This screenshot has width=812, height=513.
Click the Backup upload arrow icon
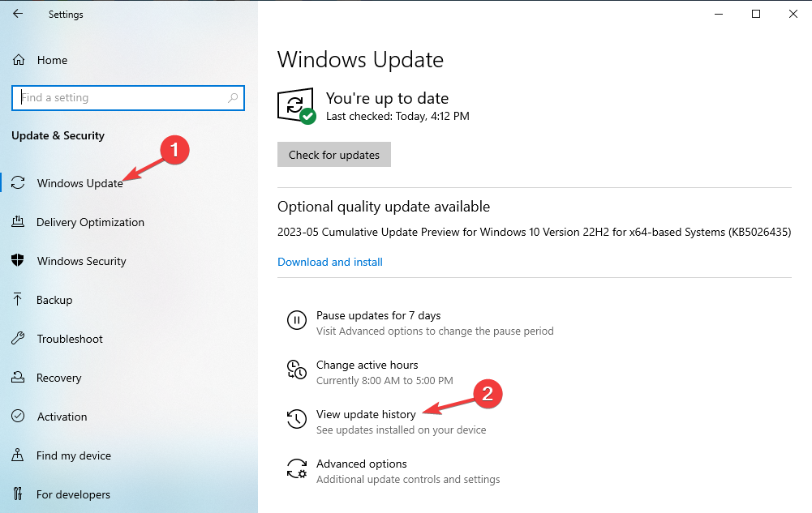(x=18, y=299)
